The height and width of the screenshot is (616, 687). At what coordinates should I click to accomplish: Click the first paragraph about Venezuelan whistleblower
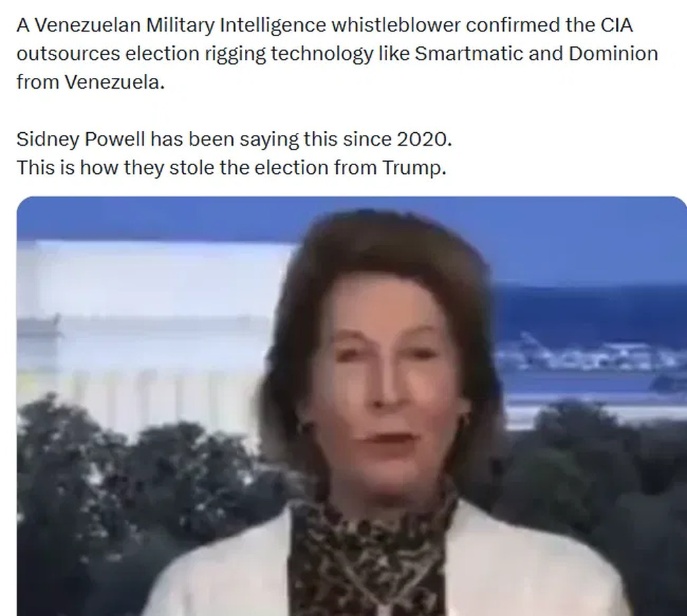coord(337,54)
